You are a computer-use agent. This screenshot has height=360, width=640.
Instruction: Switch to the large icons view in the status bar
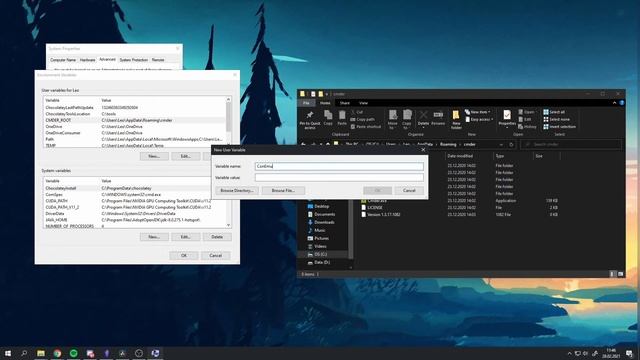click(620, 274)
